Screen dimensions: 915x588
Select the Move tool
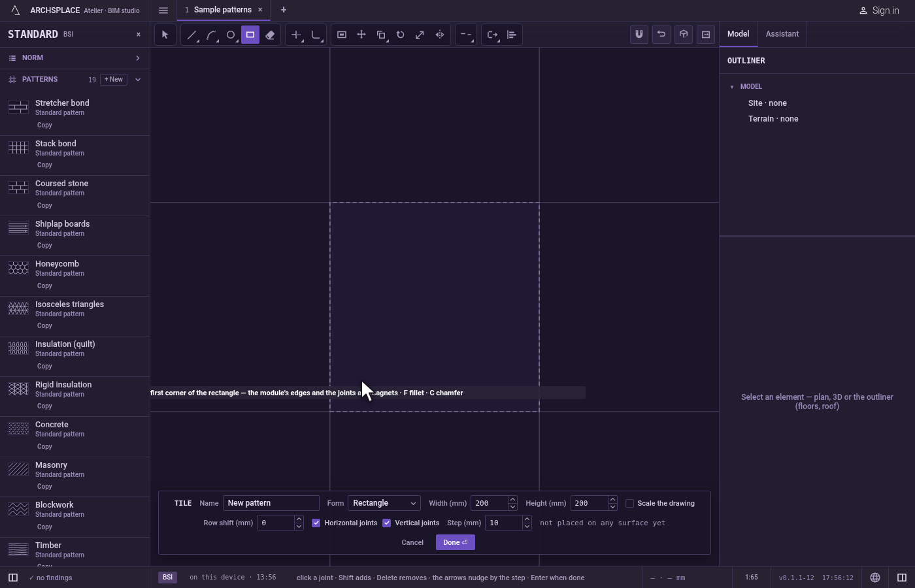361,35
